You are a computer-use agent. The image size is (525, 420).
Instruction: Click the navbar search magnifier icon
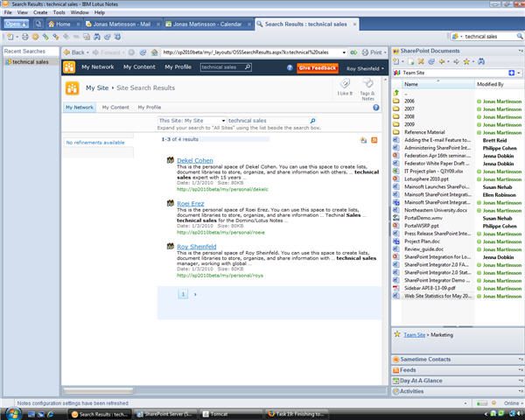point(248,67)
